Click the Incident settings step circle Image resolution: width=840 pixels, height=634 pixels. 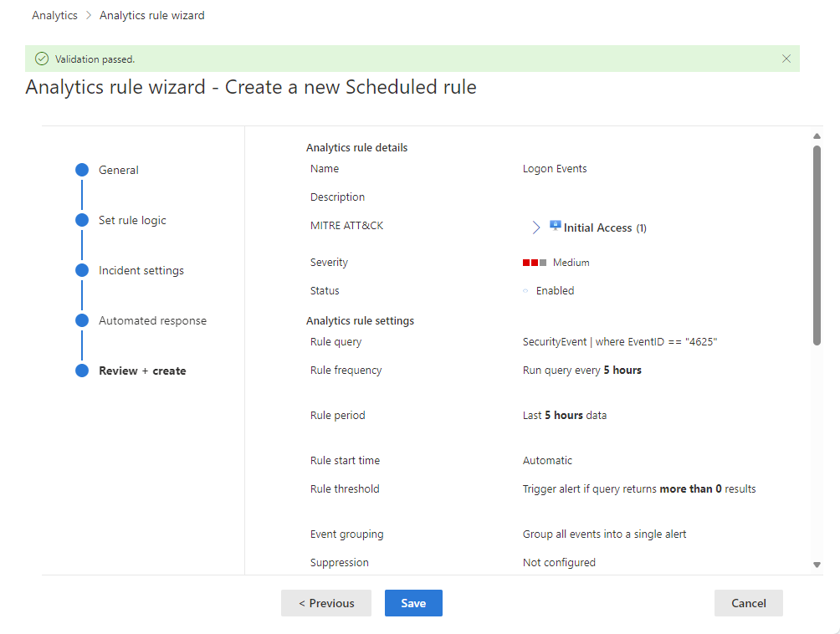click(x=81, y=270)
